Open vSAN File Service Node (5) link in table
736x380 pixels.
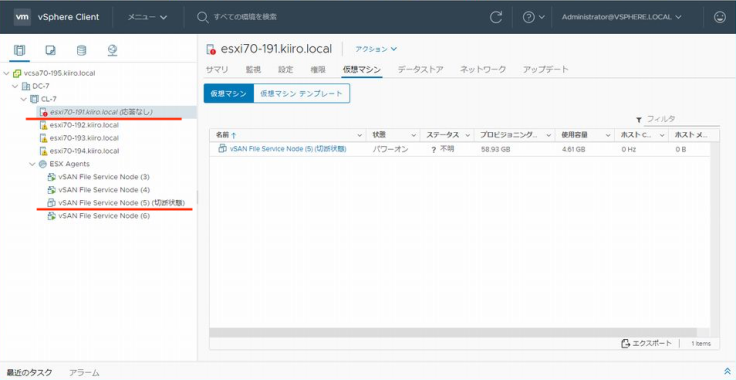click(288, 149)
